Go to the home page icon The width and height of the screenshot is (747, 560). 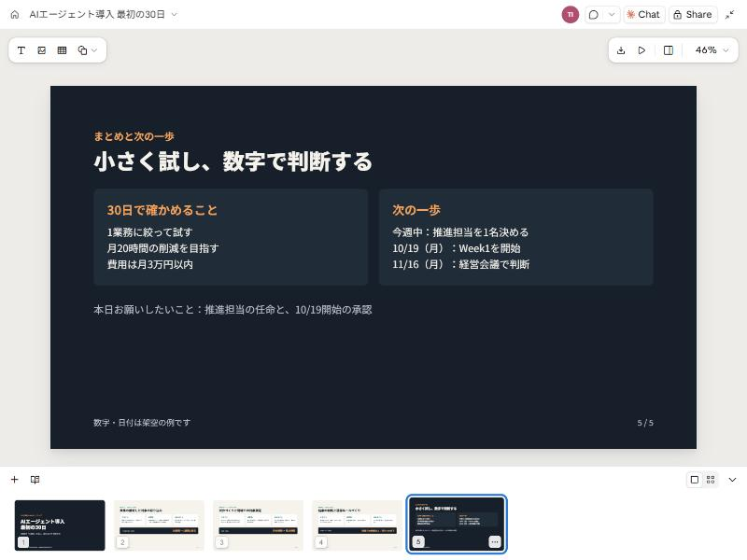15,14
